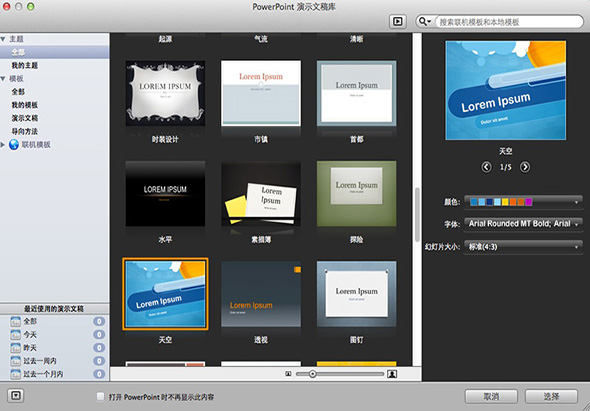Viewport: 590px width, 411px height.
Task: Select the 探险 theme thumbnail
Action: [356, 193]
